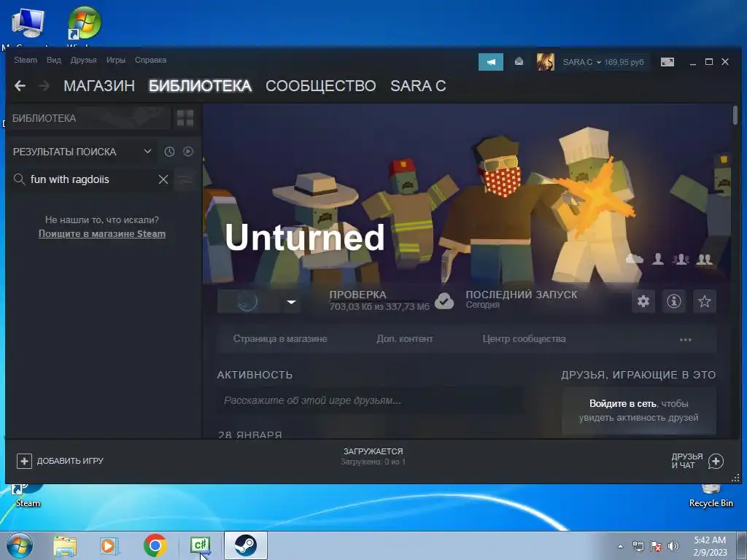The width and height of the screenshot is (747, 560).
Task: Go forward with the right arrow
Action: tap(44, 86)
